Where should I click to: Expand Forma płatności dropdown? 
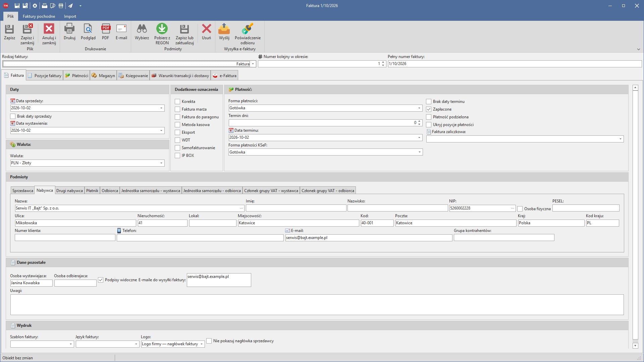[419, 108]
